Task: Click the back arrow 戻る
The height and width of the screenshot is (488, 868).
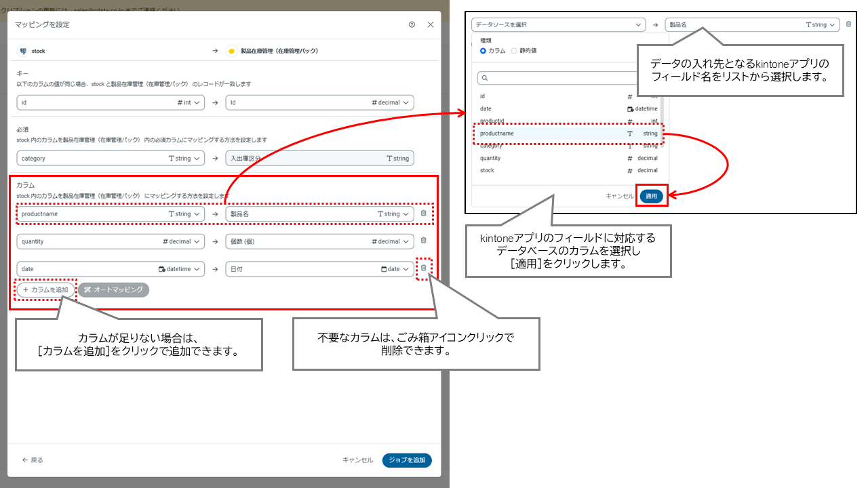Action: tap(33, 460)
